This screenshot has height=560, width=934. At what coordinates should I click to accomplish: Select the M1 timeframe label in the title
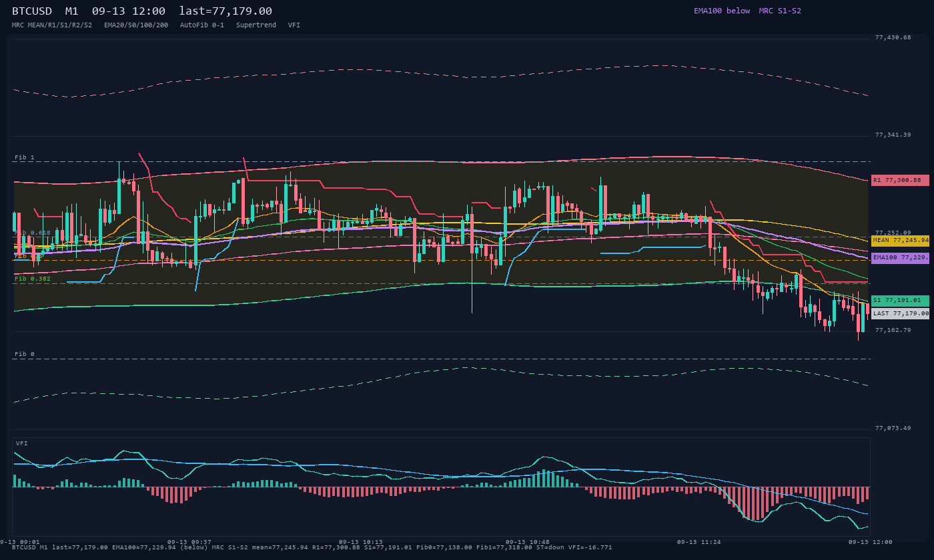point(72,11)
